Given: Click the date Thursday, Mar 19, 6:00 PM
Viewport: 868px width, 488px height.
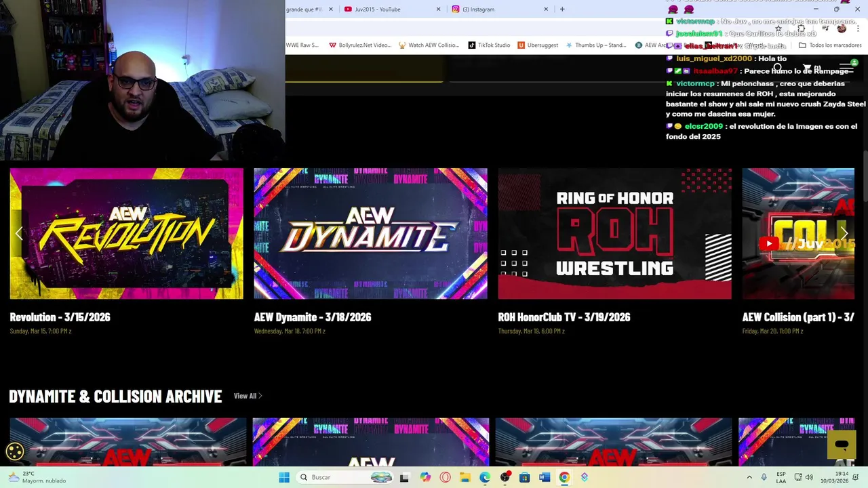Looking at the screenshot, I should pyautogui.click(x=531, y=331).
